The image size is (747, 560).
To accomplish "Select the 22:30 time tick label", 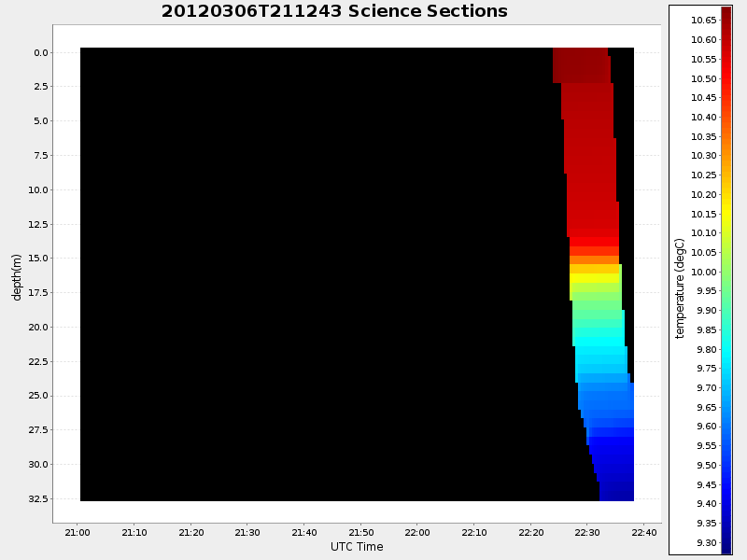I will coord(587,532).
